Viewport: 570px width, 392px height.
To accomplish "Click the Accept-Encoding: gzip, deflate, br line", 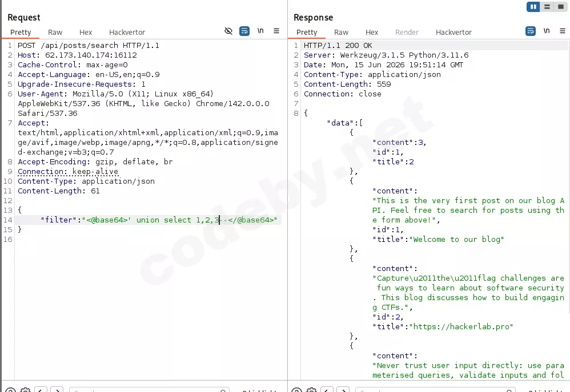I will click(95, 161).
